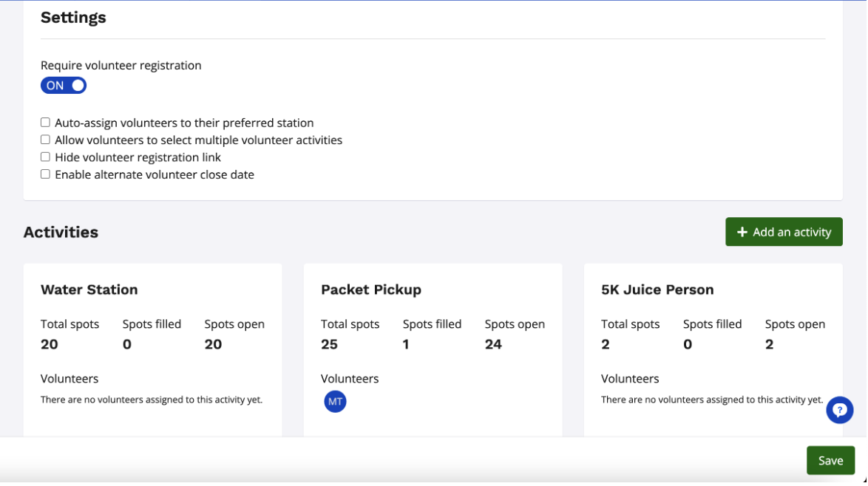Click the MT volunteer avatar

335,402
